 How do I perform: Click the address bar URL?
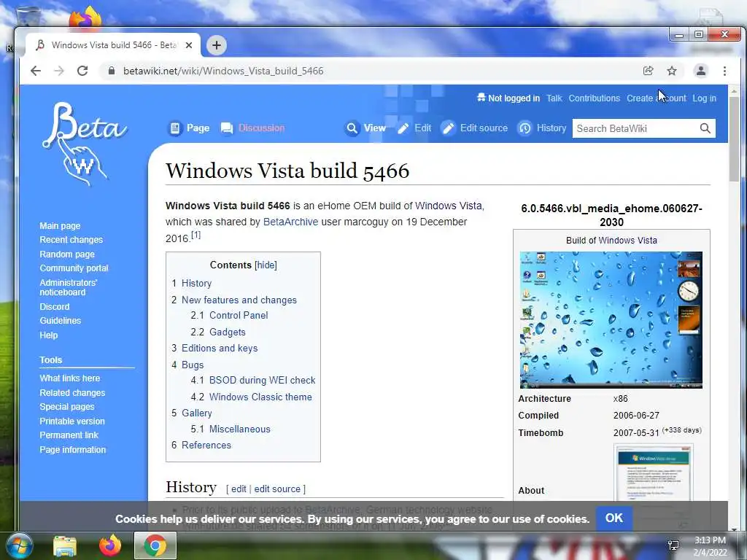[223, 71]
